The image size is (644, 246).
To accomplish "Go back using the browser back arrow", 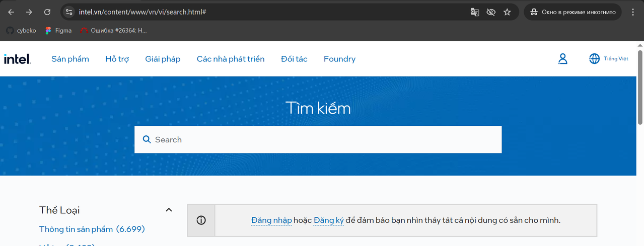I will pos(11,12).
